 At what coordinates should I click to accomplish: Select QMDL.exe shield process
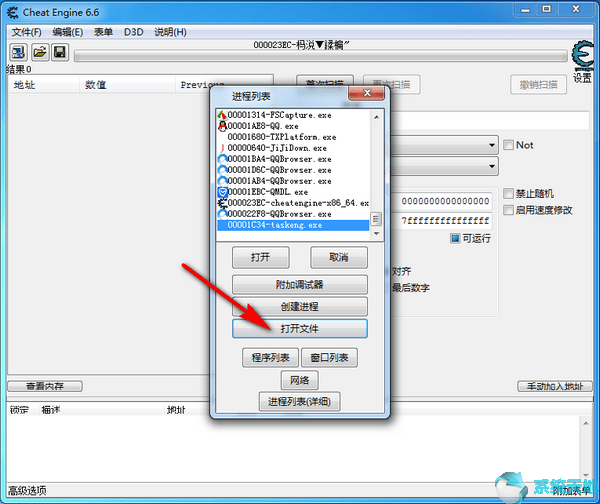pyautogui.click(x=293, y=192)
